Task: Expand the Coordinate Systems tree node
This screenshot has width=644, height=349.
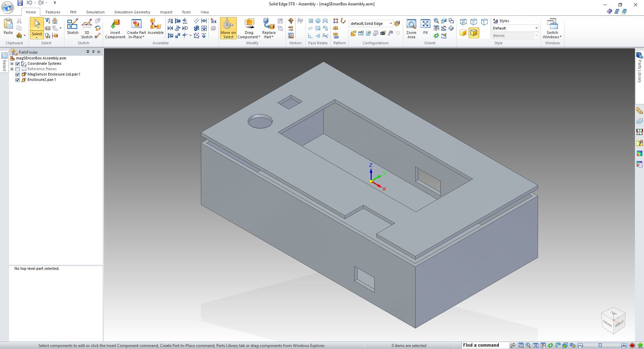Action: pyautogui.click(x=12, y=64)
